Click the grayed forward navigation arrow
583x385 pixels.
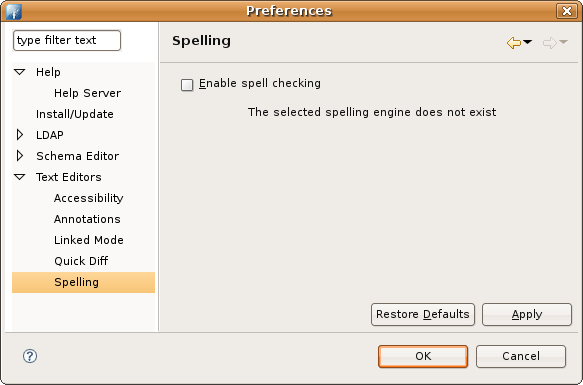click(550, 43)
